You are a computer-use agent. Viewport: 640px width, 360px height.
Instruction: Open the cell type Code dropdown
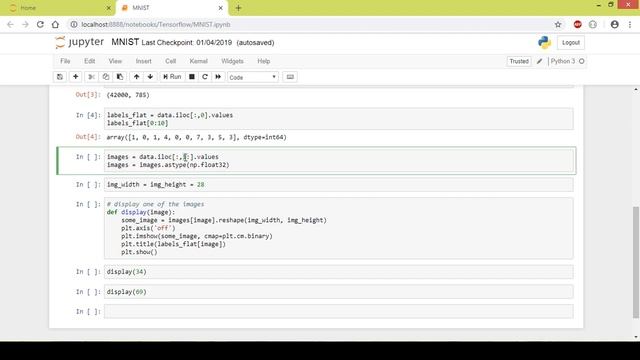coord(253,77)
